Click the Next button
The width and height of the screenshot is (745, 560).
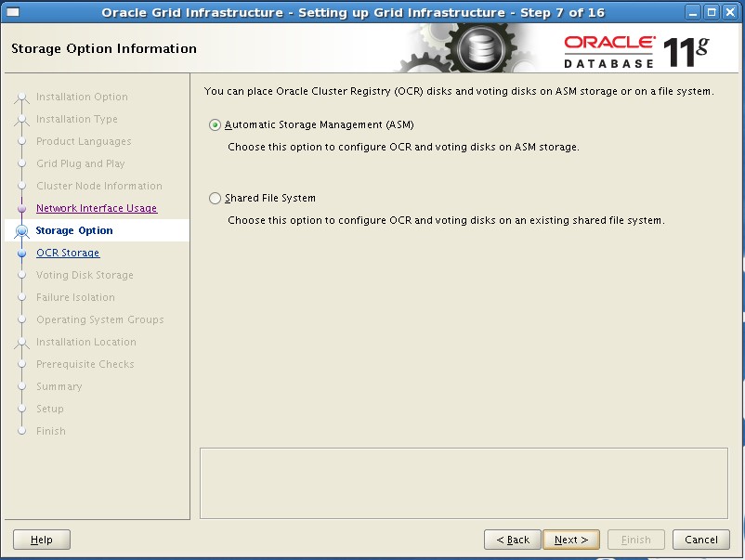click(571, 540)
